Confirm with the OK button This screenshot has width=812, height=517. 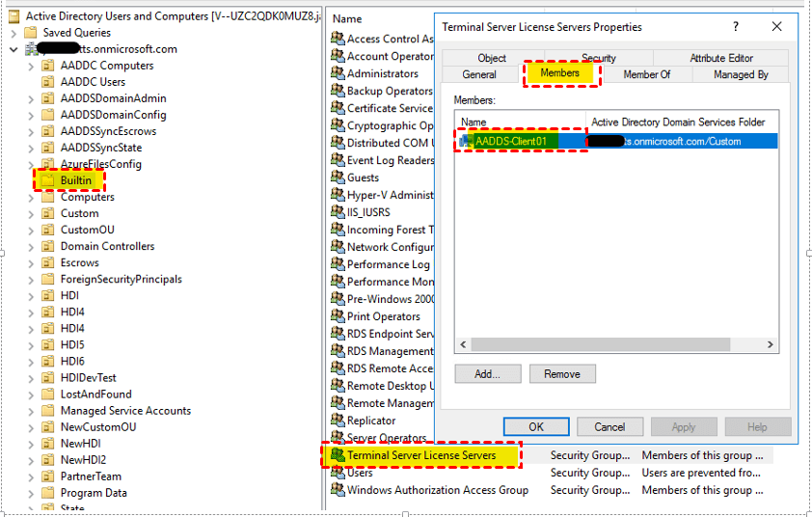tap(536, 427)
